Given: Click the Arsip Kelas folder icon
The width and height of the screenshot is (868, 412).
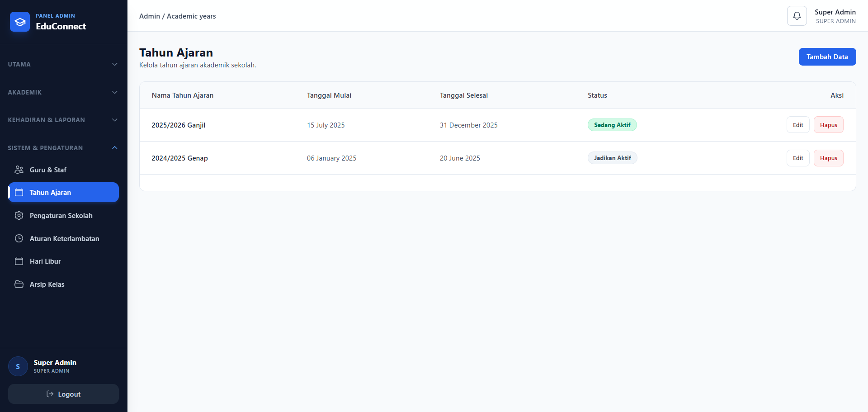Looking at the screenshot, I should 19,284.
